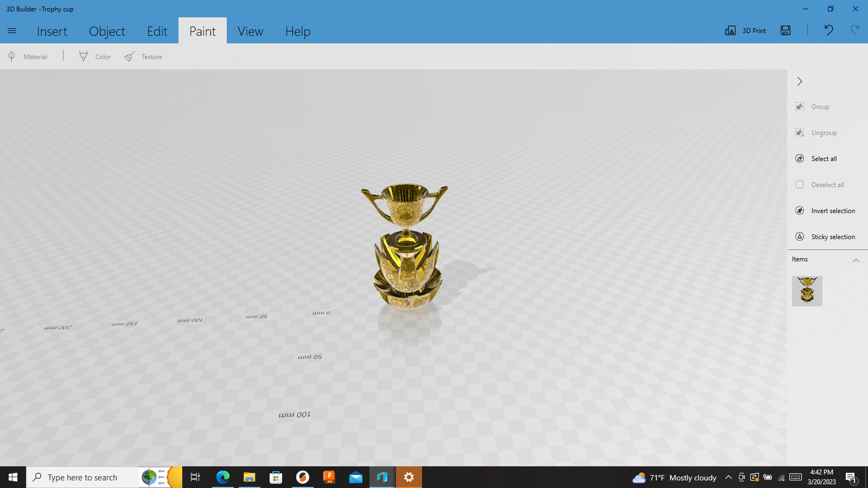Collapse the right side panel

tap(799, 81)
